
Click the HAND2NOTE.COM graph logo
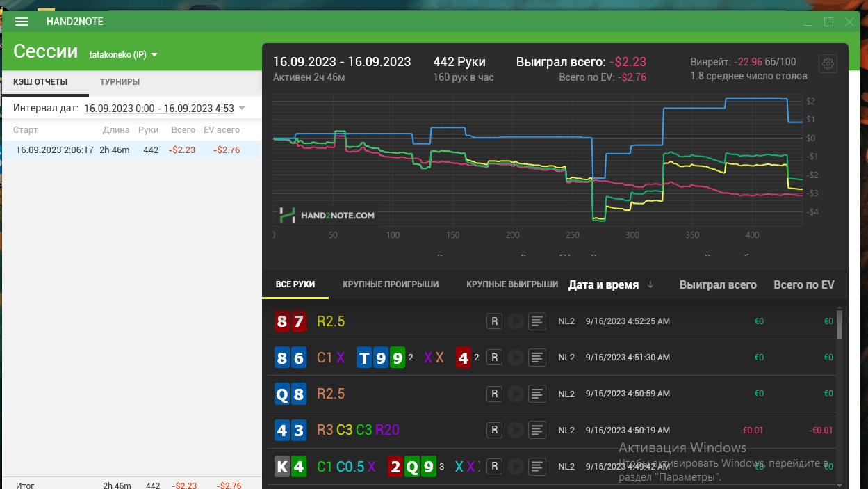click(327, 216)
